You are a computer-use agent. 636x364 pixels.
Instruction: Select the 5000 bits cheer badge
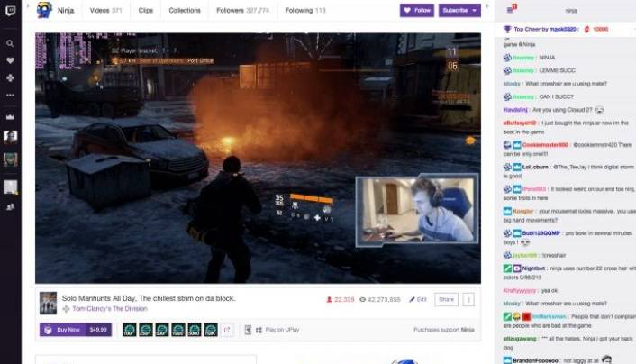tap(195, 330)
